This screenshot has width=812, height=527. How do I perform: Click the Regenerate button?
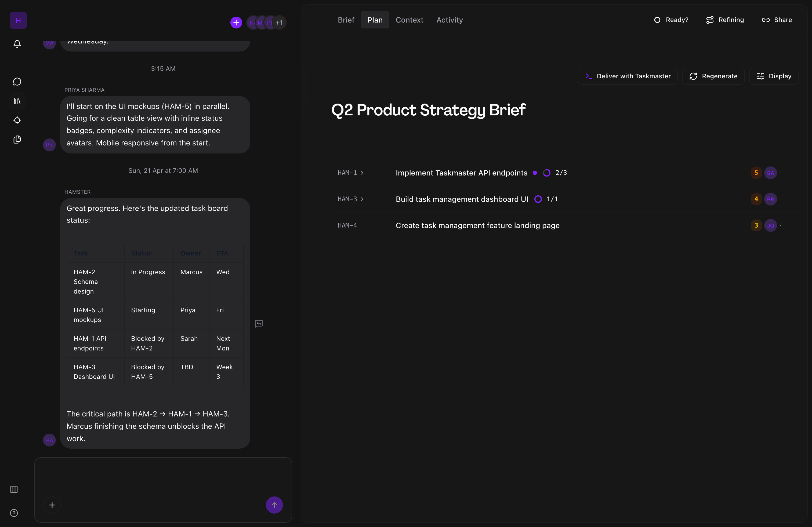(713, 76)
